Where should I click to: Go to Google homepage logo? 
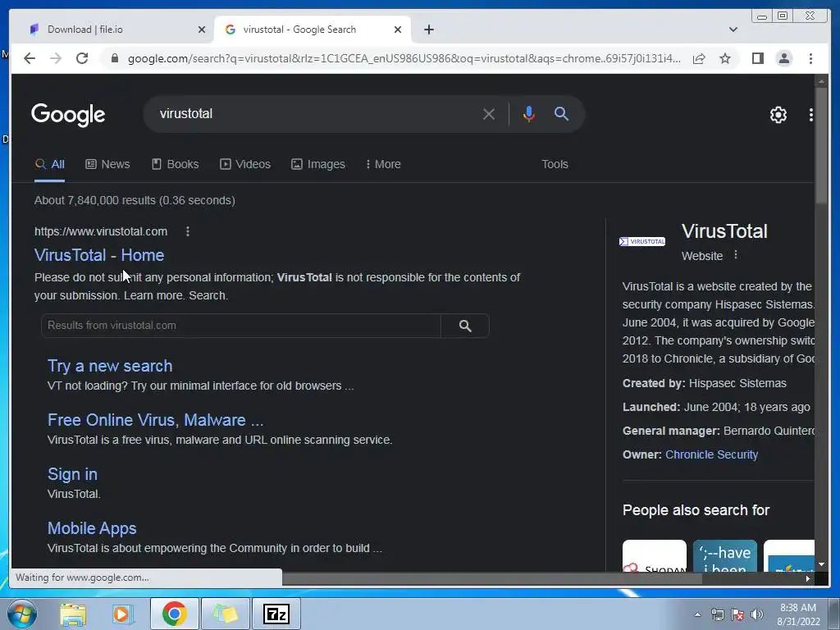[x=68, y=114]
